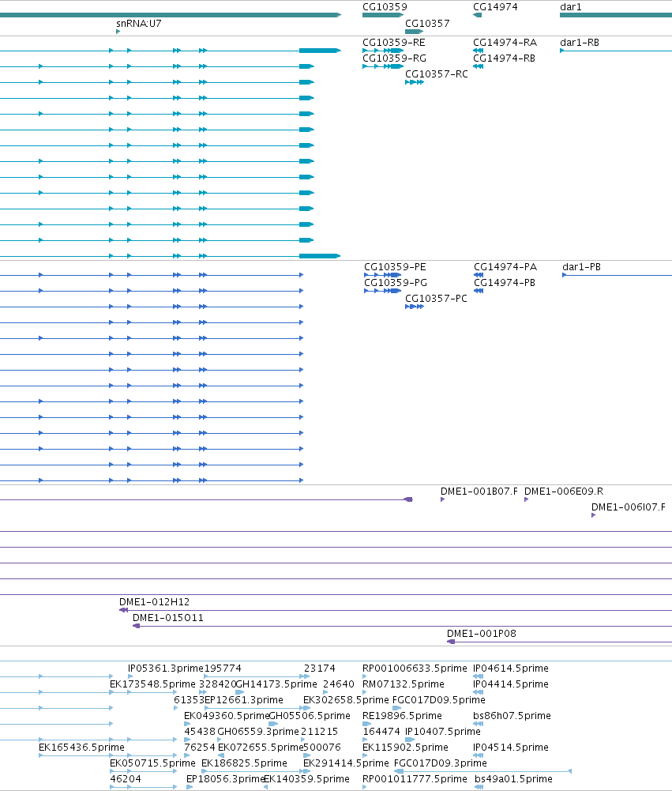Click cDNA label EK291414.5prime
The image size is (672, 791).
tap(346, 763)
